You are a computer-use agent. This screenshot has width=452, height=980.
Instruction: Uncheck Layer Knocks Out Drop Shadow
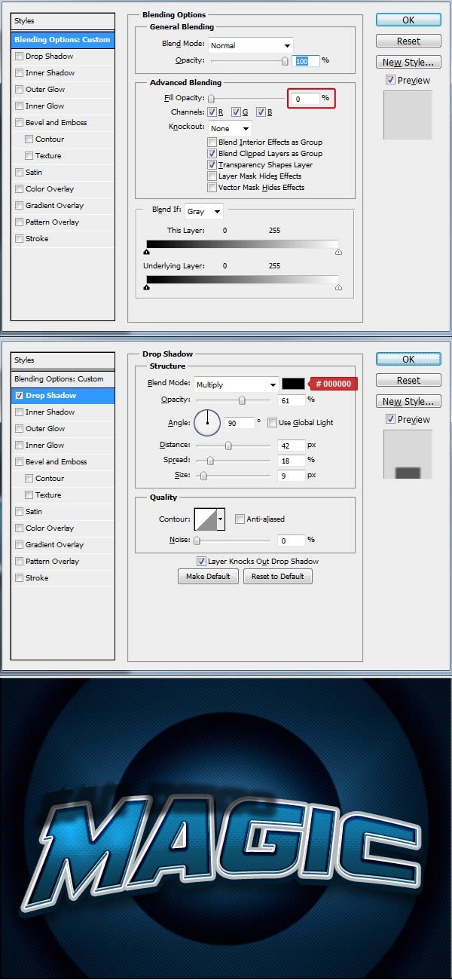click(201, 562)
